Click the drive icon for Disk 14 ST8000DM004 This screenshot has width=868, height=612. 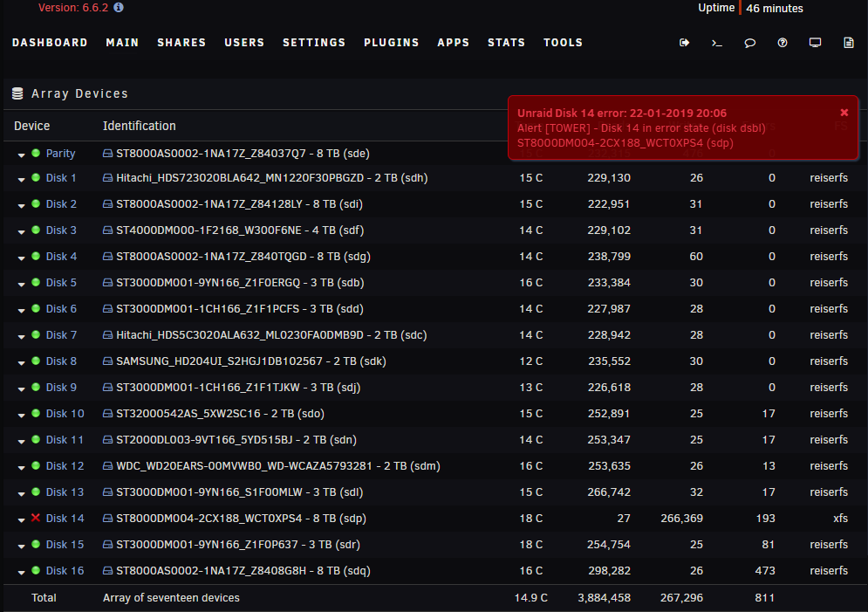108,519
